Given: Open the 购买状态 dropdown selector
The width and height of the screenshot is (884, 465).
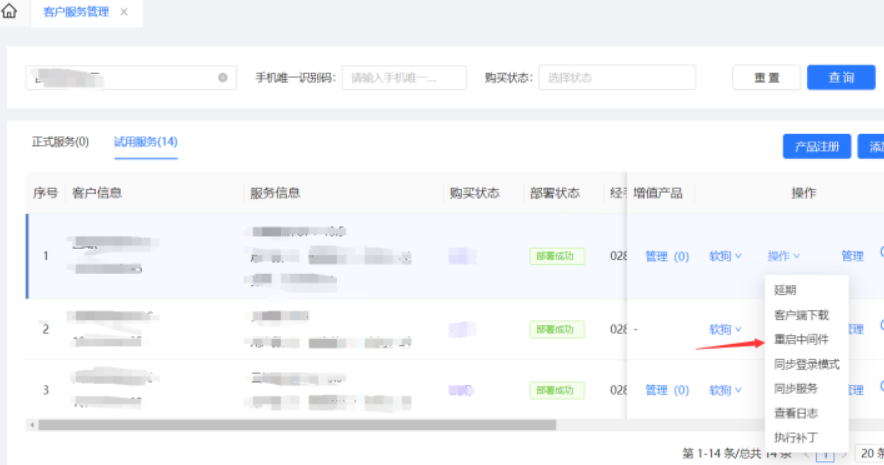Looking at the screenshot, I should point(617,78).
